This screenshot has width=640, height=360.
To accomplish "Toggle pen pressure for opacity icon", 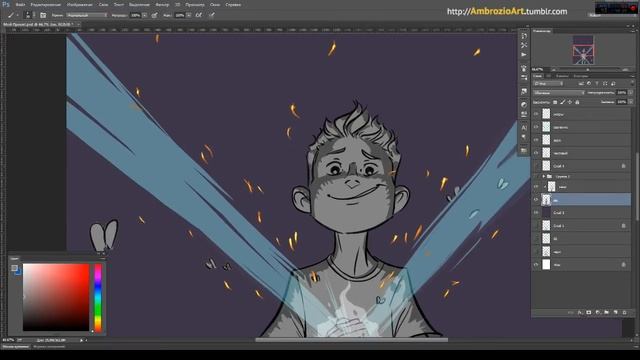I will point(154,15).
